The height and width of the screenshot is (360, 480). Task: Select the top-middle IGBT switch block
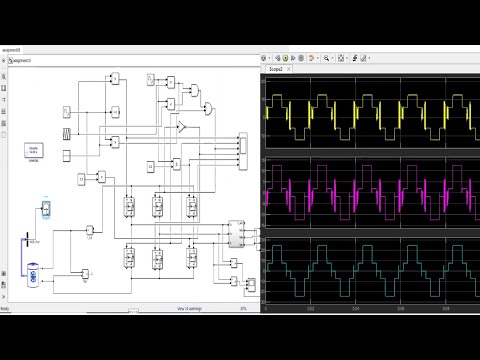tap(157, 207)
